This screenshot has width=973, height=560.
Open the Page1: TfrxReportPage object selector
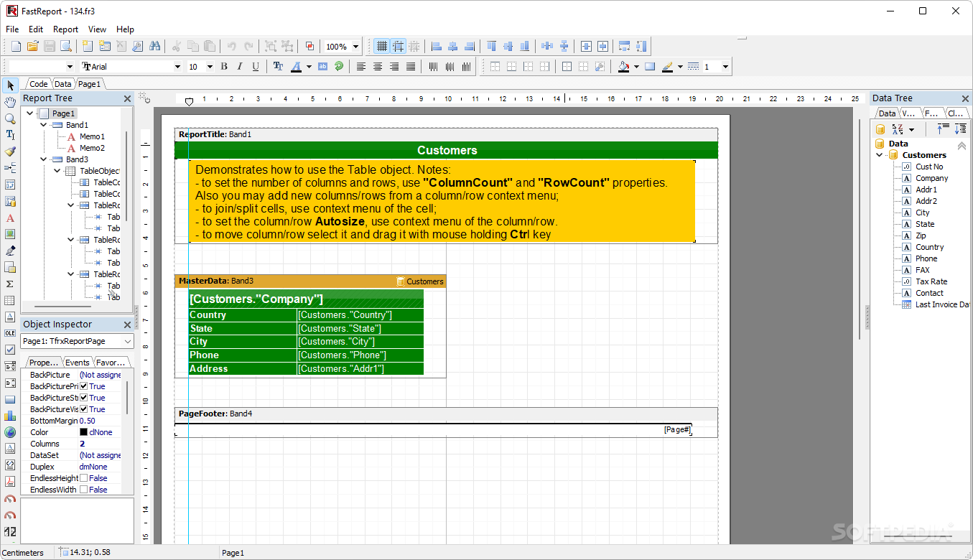pos(77,342)
